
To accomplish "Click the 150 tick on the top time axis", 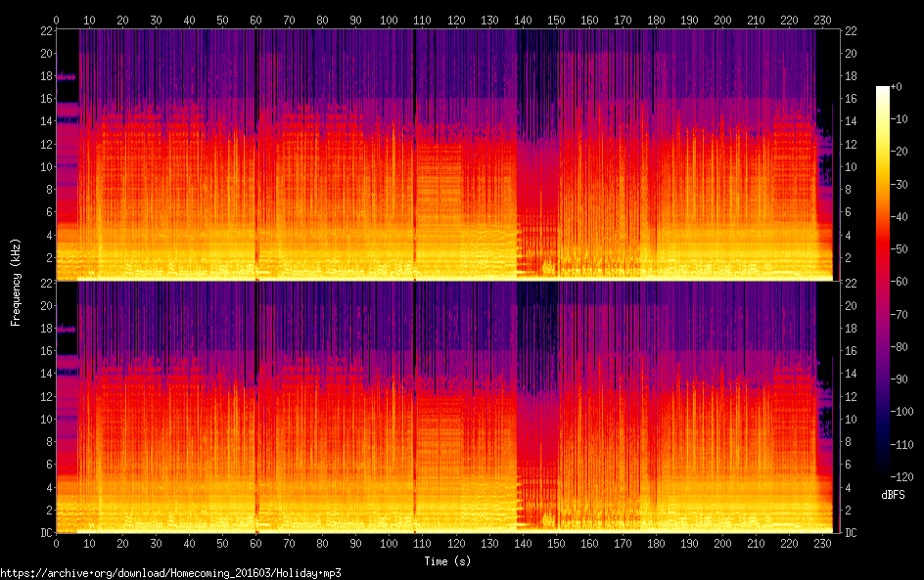I will pos(555,20).
